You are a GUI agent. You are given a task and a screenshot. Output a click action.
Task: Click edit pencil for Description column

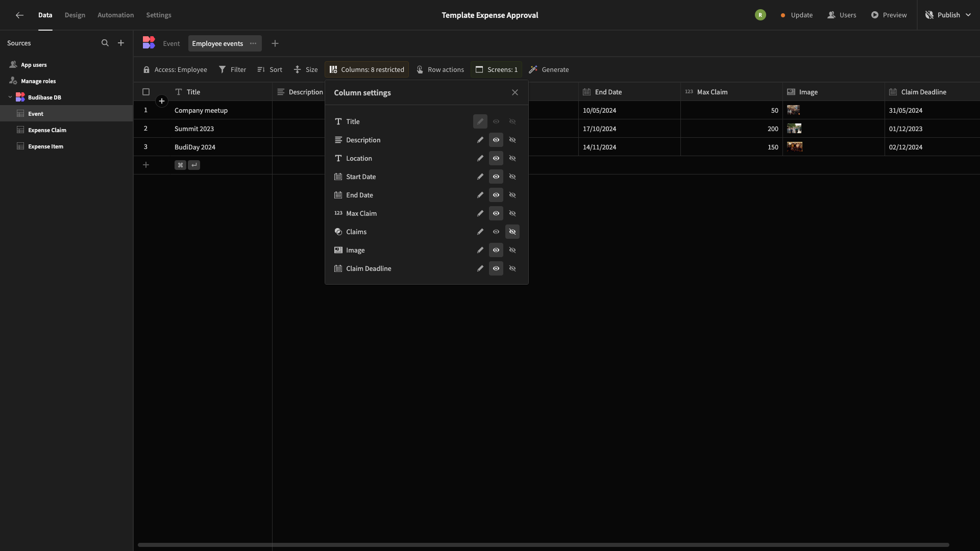tap(480, 140)
